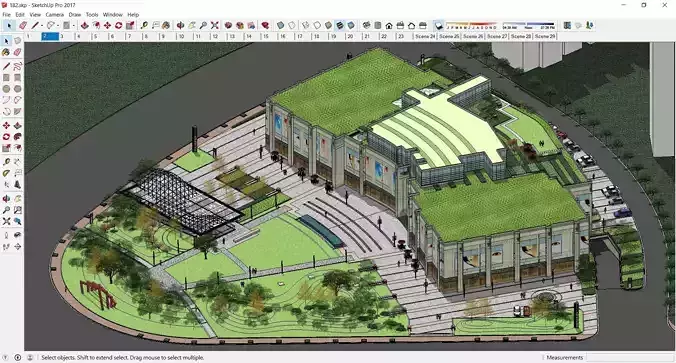
Task: Switch to the Scene 29 tab
Action: (x=545, y=37)
